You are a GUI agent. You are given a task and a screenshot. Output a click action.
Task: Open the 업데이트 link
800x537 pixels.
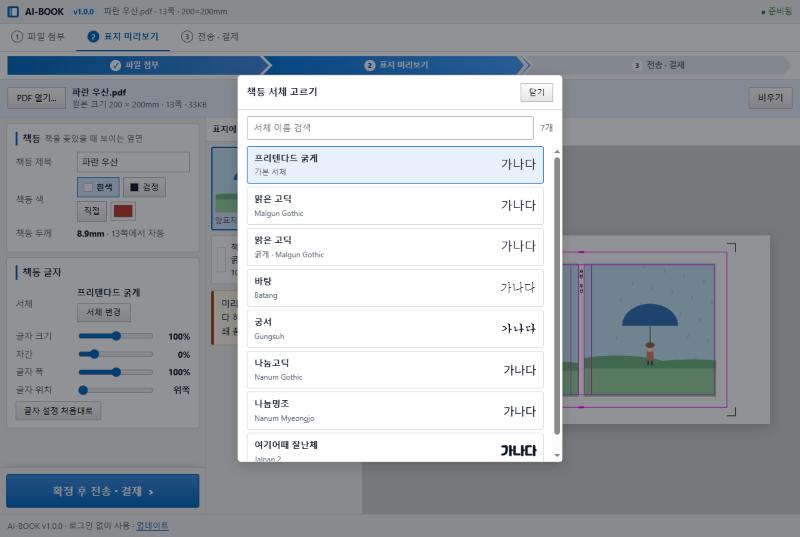point(152,526)
